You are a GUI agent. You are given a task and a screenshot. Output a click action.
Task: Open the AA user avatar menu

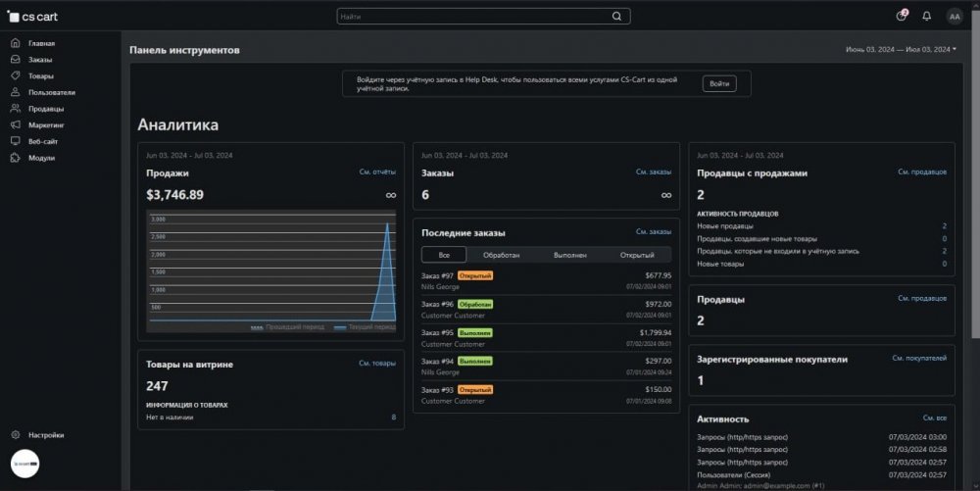tap(955, 16)
